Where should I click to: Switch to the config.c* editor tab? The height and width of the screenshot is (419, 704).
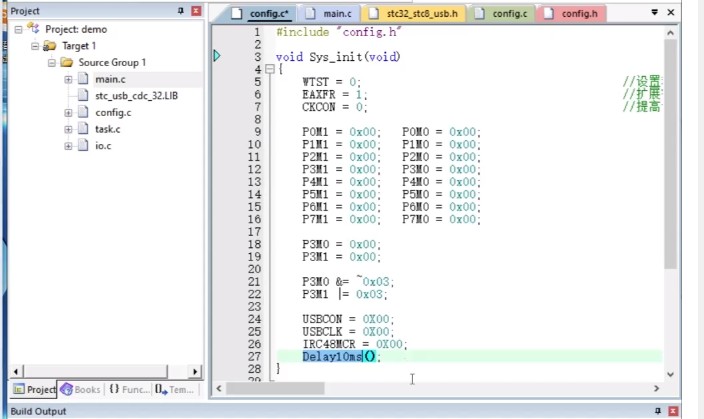[x=261, y=13]
